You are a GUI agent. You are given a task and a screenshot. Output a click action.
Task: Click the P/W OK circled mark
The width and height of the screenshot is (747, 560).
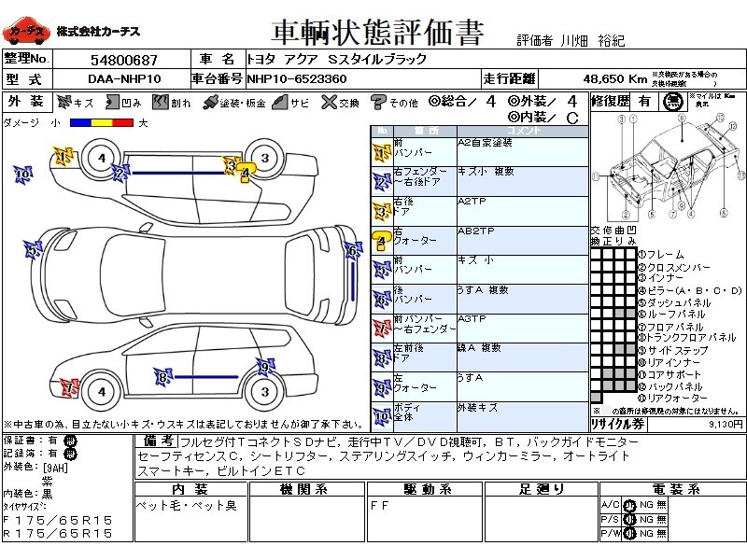[x=629, y=534]
